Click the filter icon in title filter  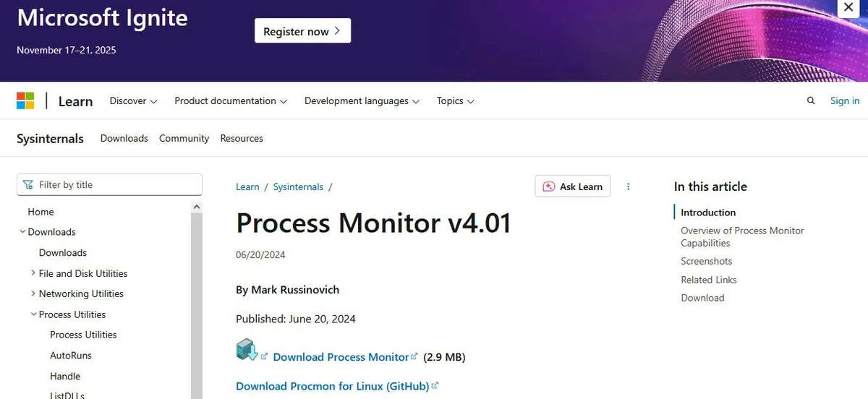(28, 184)
